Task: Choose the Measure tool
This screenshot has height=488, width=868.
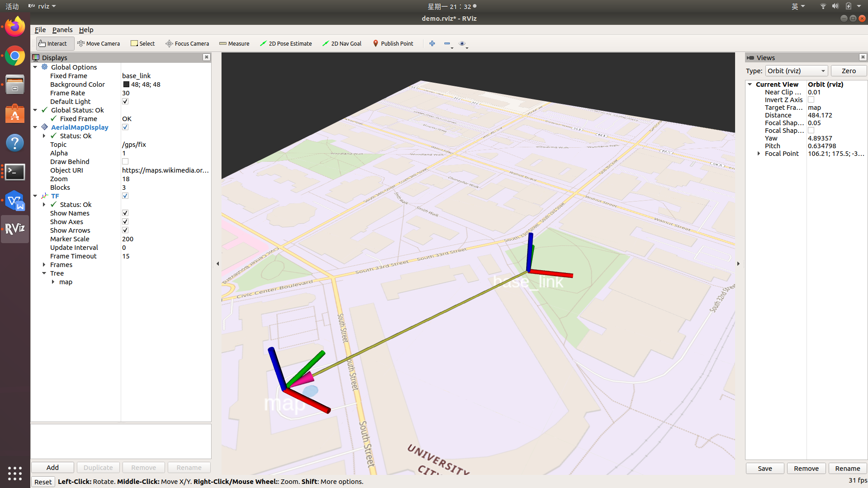Action: (234, 43)
